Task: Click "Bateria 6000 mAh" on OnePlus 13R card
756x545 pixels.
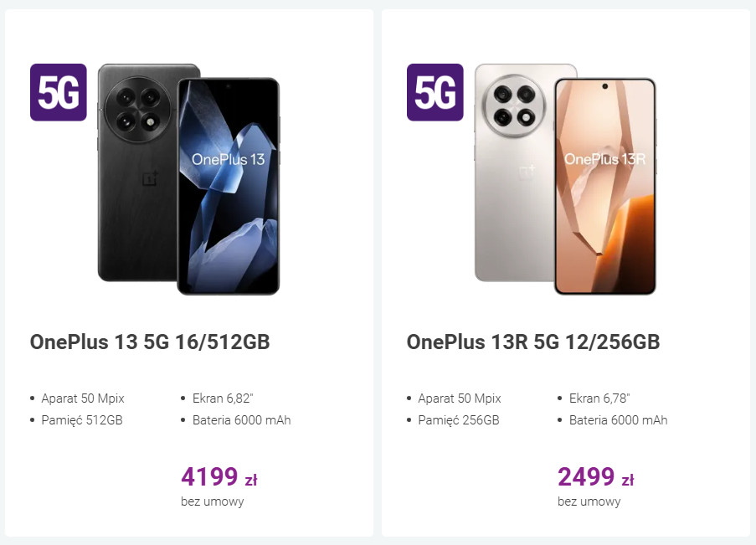Action: (x=618, y=420)
